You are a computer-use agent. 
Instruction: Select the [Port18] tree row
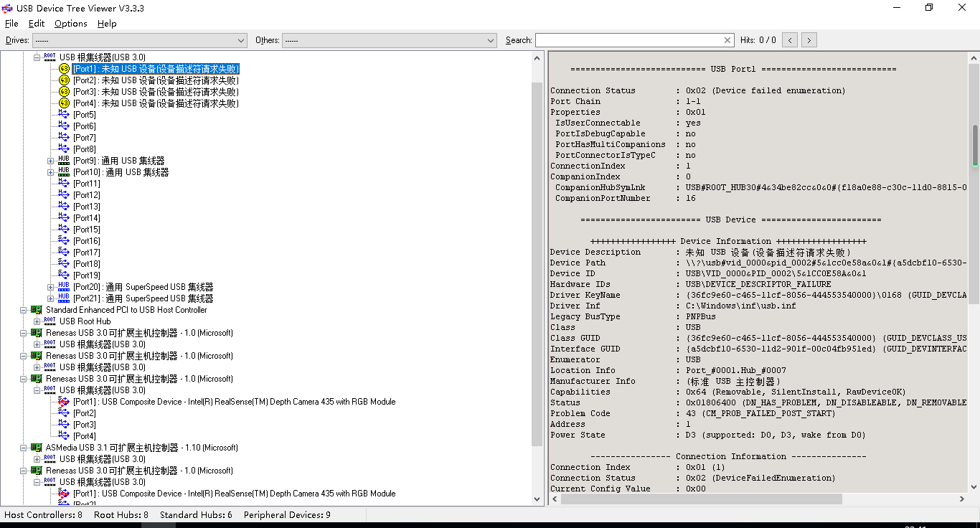(87, 264)
